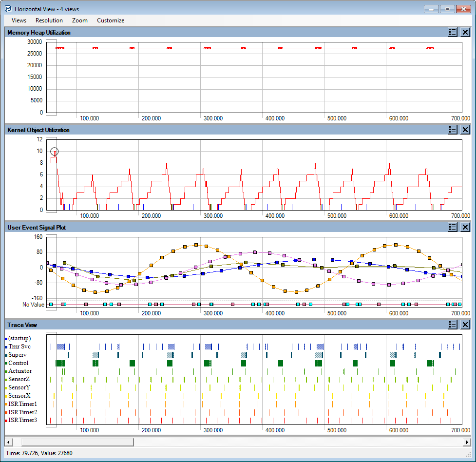476x462 pixels.
Task: Click the No Value axis label
Action: point(33,305)
